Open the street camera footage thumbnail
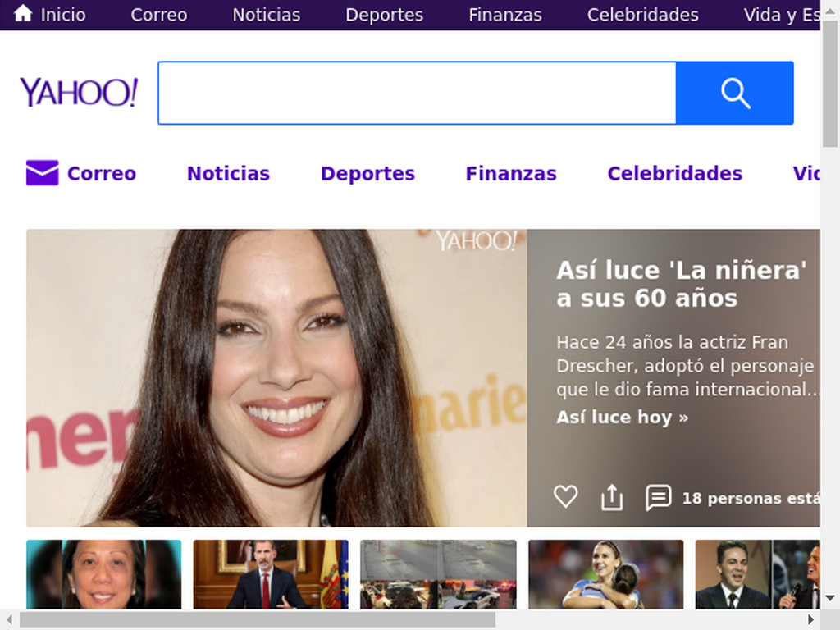 438,574
